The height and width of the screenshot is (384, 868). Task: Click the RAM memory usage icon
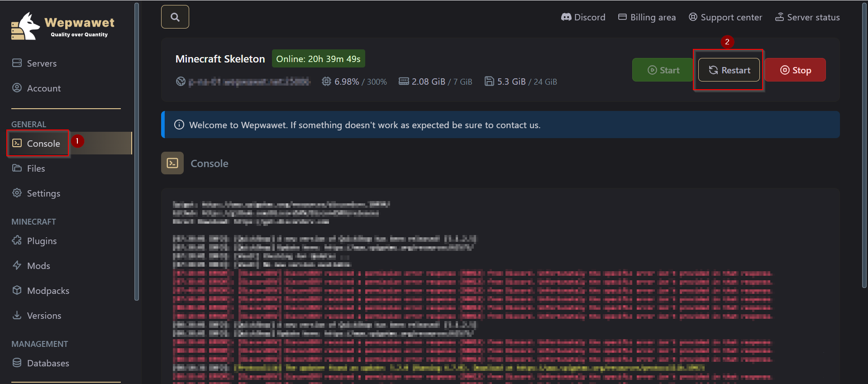404,82
